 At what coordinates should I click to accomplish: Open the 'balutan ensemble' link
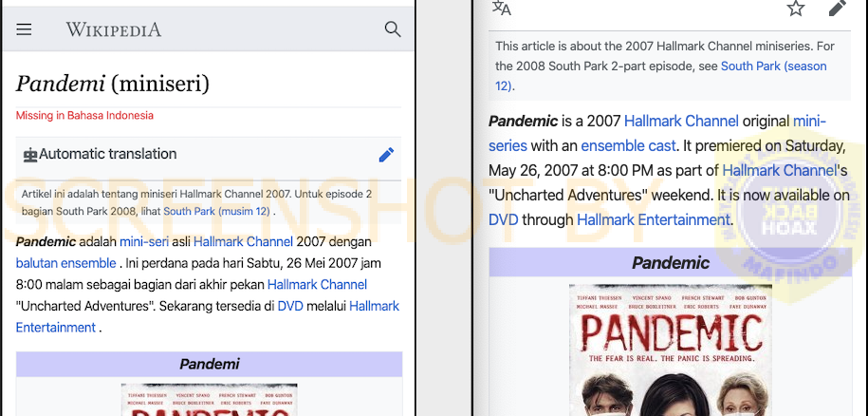(65, 263)
